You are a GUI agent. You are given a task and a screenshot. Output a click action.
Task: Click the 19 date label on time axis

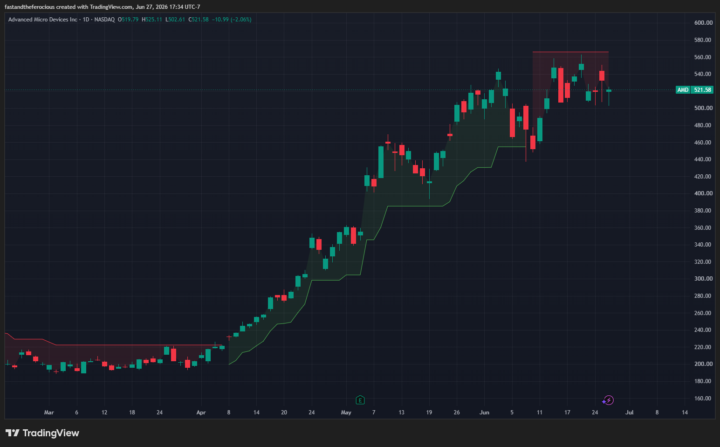click(429, 413)
